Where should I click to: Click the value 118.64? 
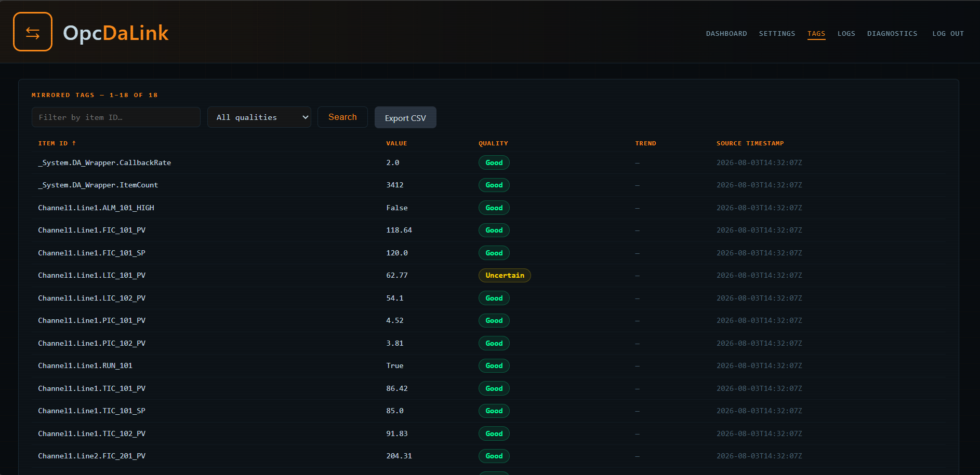pyautogui.click(x=399, y=230)
